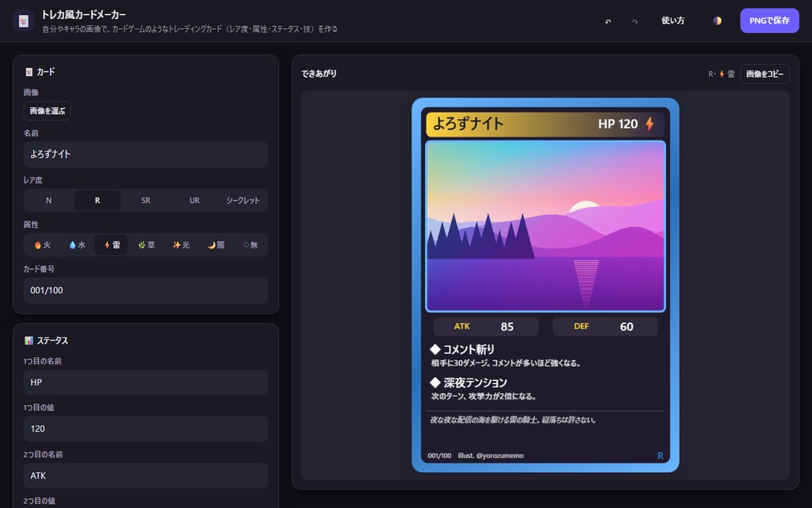Click the app logo icon in header
This screenshot has height=508, width=812.
point(23,21)
